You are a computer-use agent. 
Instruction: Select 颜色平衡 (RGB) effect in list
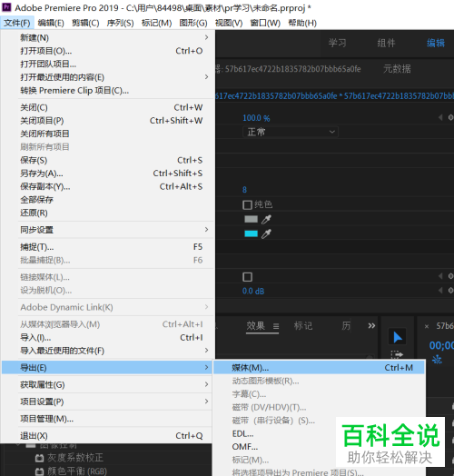(x=77, y=471)
